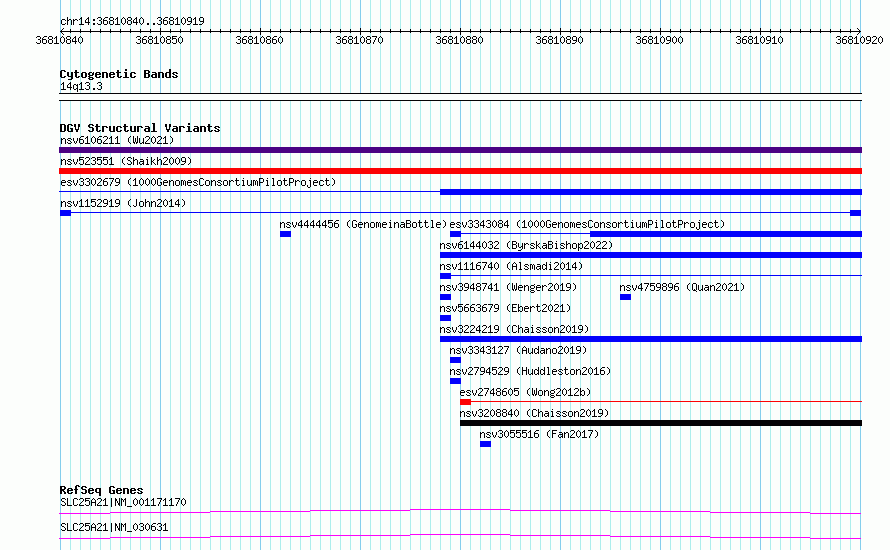Click ruler position 36810840
Screen dimensions: 890x550
(60, 40)
